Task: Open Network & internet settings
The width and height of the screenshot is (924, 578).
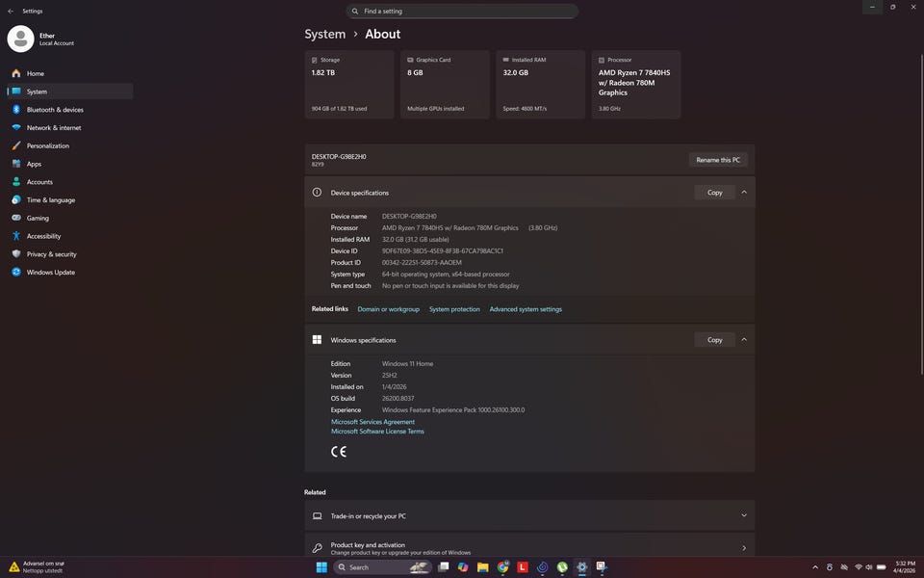Action: pyautogui.click(x=69, y=128)
